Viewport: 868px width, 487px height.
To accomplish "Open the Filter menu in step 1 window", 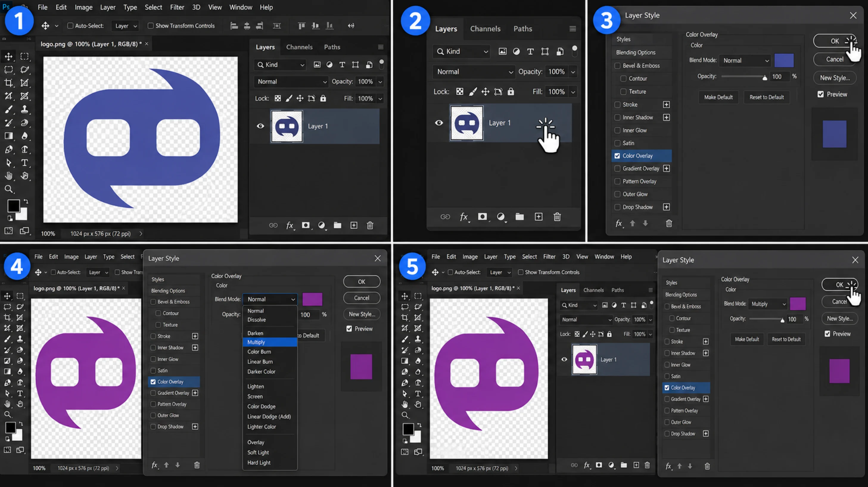I will pos(177,7).
